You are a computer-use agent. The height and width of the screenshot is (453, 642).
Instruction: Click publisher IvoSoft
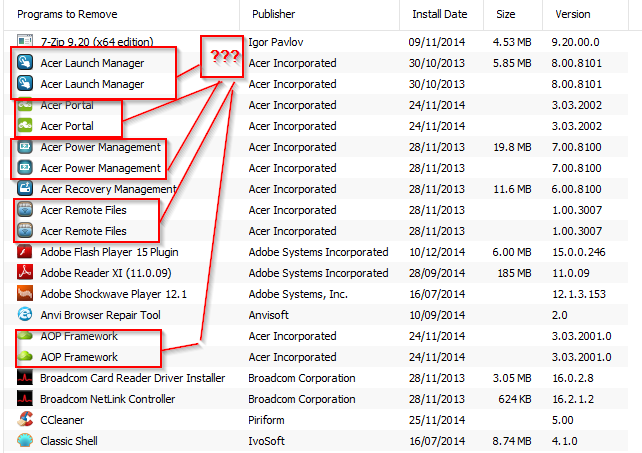point(266,441)
